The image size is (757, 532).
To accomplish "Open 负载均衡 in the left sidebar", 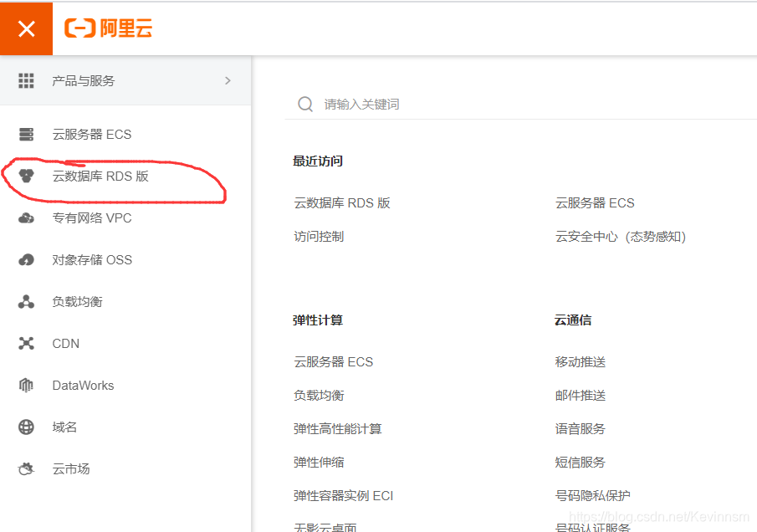I will [77, 302].
